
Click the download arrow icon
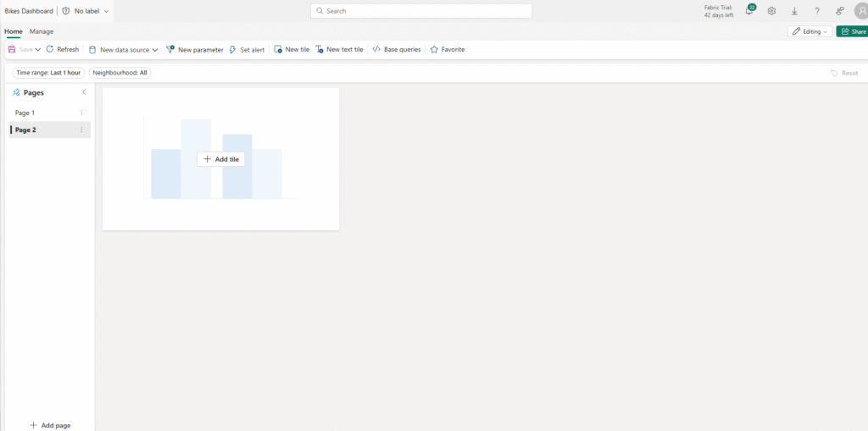[x=794, y=11]
